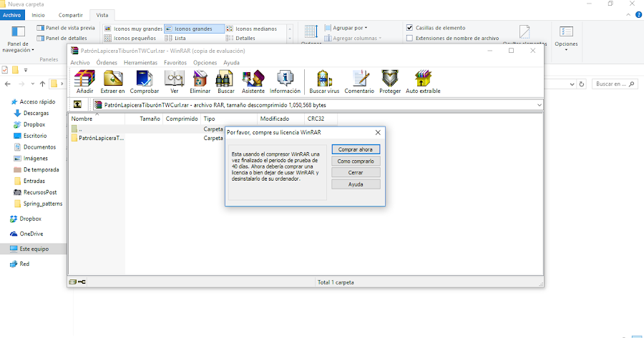Screen dimensions: 644x338
Task: Choose Iconos medianos layout
Action: click(251, 29)
